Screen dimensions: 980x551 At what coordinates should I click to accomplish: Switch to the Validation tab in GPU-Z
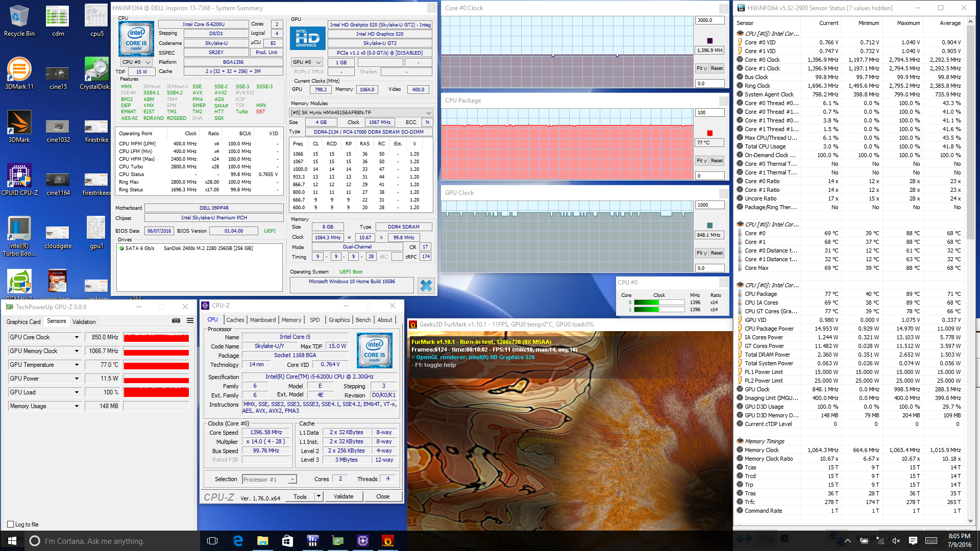[84, 322]
